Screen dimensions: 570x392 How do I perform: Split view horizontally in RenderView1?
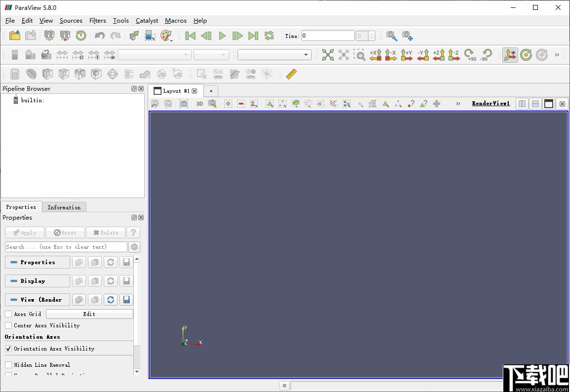pyautogui.click(x=522, y=104)
